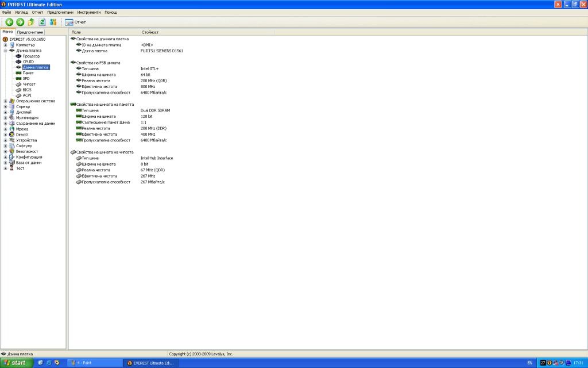Open the Изглед menu
The height and width of the screenshot is (368, 588).
(21, 13)
